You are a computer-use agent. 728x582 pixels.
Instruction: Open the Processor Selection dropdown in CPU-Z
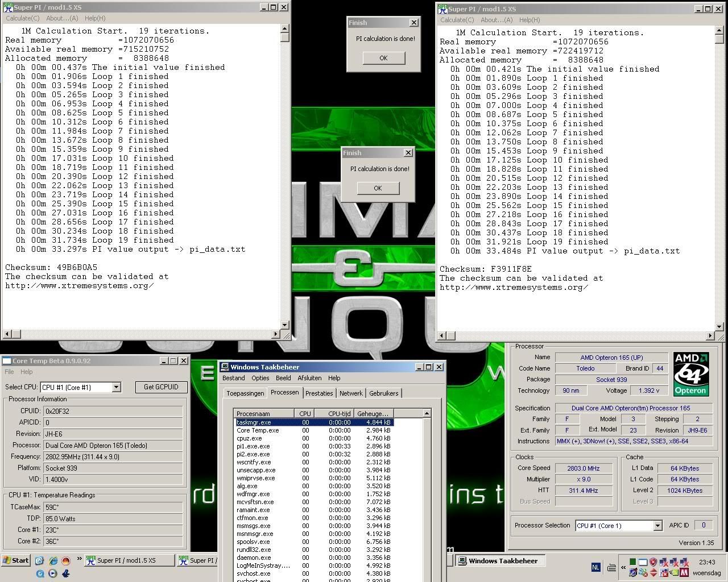coord(657,526)
